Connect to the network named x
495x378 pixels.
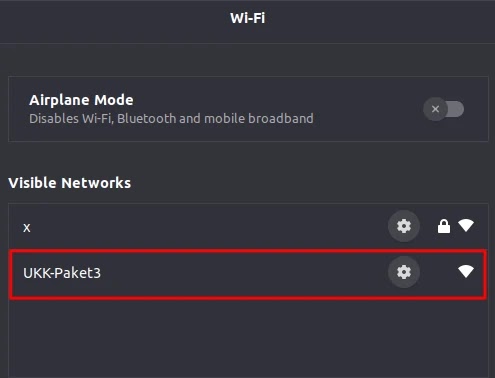point(248,227)
